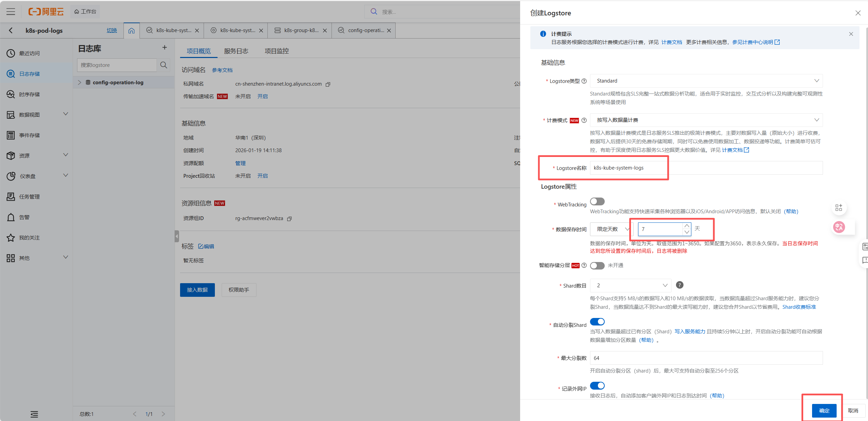Expand the config-operation-log tree item

tap(79, 83)
